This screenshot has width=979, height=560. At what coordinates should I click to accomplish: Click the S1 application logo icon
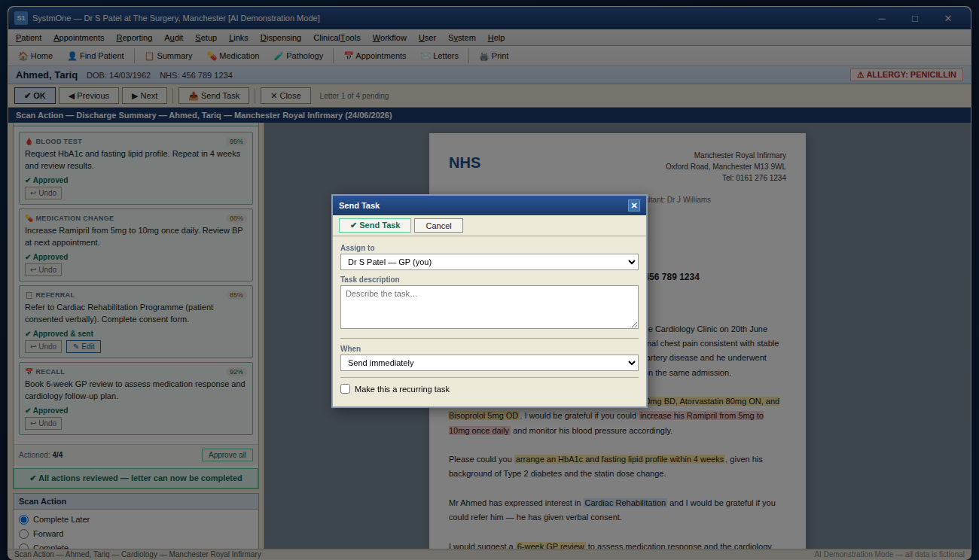pyautogui.click(x=20, y=18)
